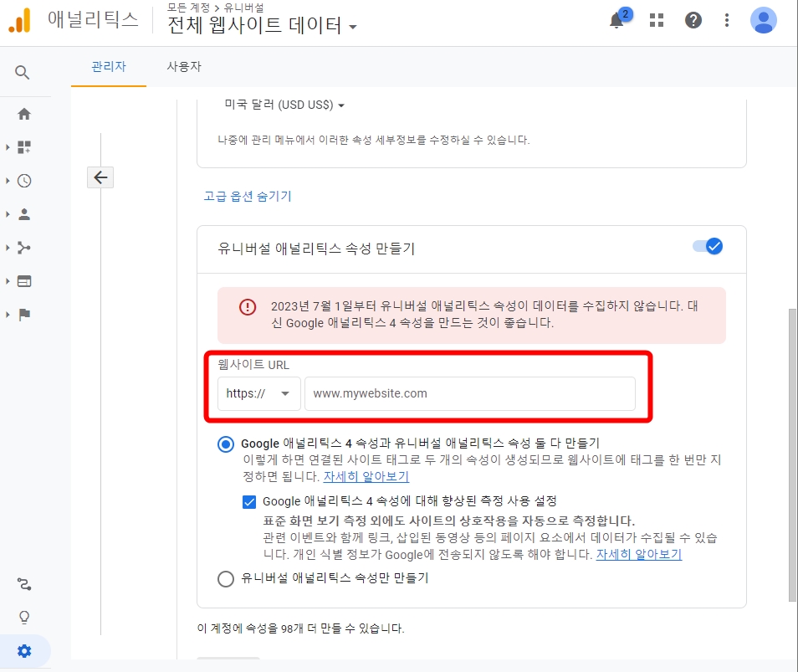Viewport: 798px width, 672px height.
Task: Click 유니버설 애널리틱스 속성 만들기 heading
Action: (316, 249)
